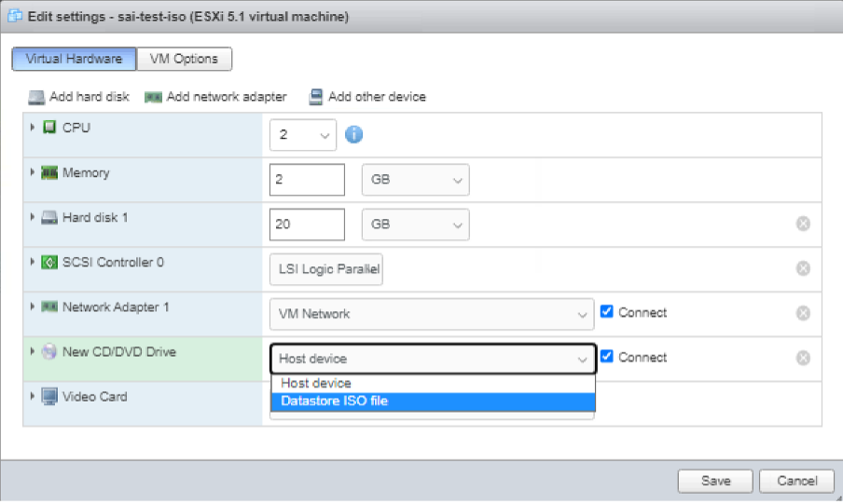Image resolution: width=843 pixels, height=504 pixels.
Task: Click the SCSI Controller 0 label text
Action: (113, 262)
